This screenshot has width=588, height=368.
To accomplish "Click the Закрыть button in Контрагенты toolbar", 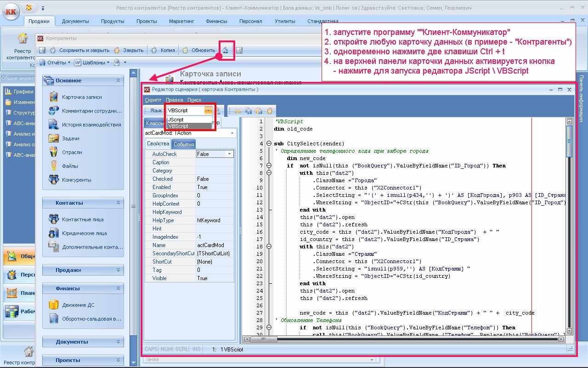I will coord(129,50).
